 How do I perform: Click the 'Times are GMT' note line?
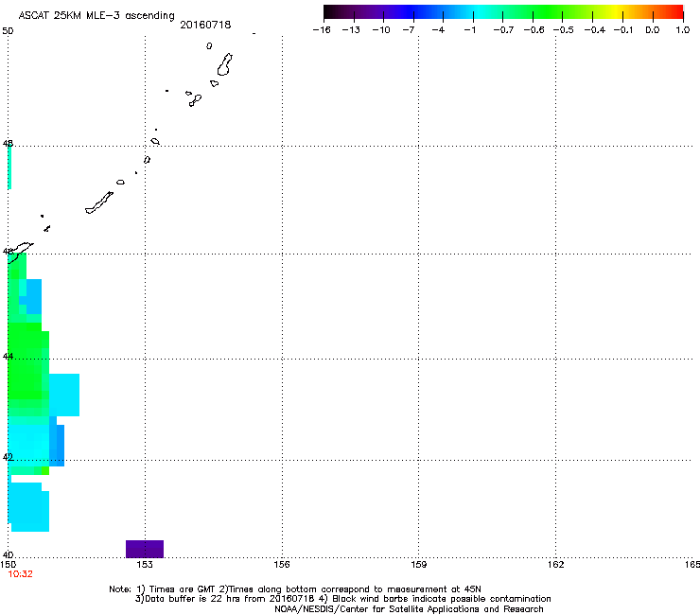(x=295, y=589)
